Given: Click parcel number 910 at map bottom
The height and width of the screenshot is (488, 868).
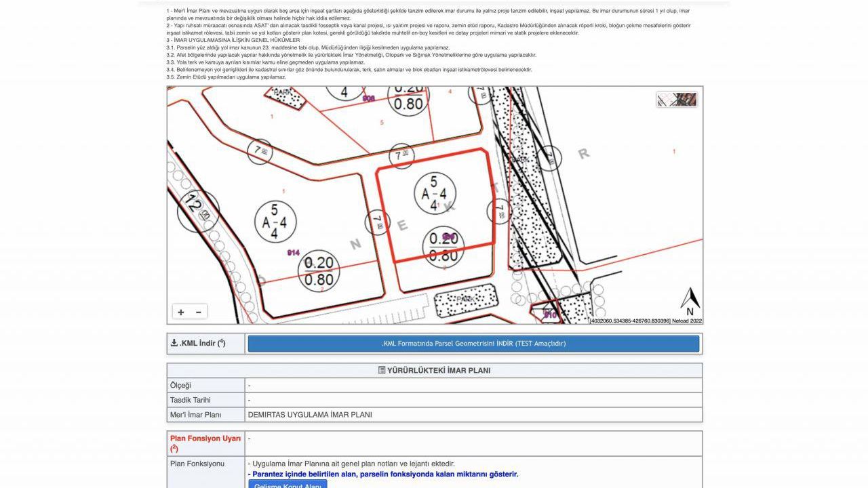Looking at the screenshot, I should 549,314.
